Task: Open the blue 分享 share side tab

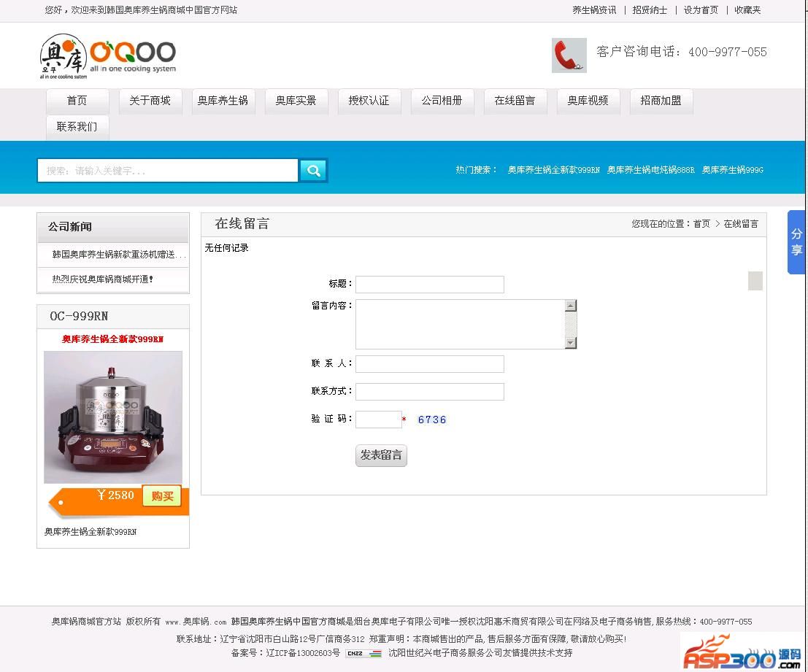Action: [x=796, y=242]
